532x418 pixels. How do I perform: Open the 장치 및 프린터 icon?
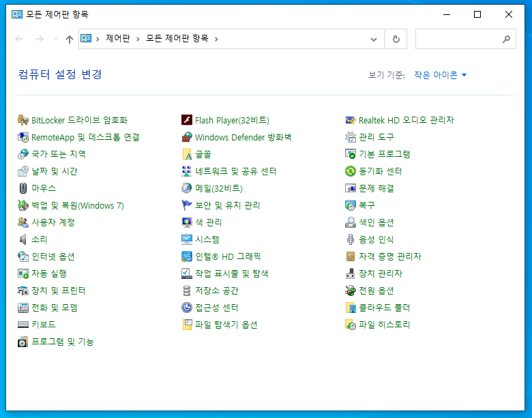point(23,290)
